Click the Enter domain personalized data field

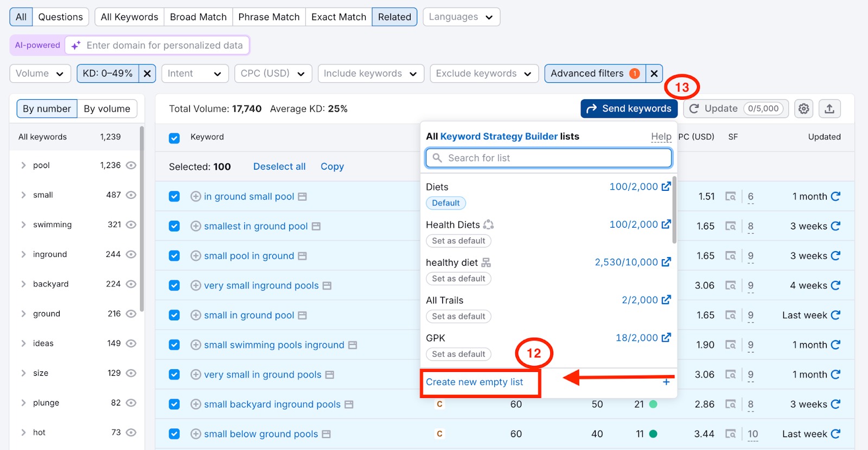[x=157, y=45]
